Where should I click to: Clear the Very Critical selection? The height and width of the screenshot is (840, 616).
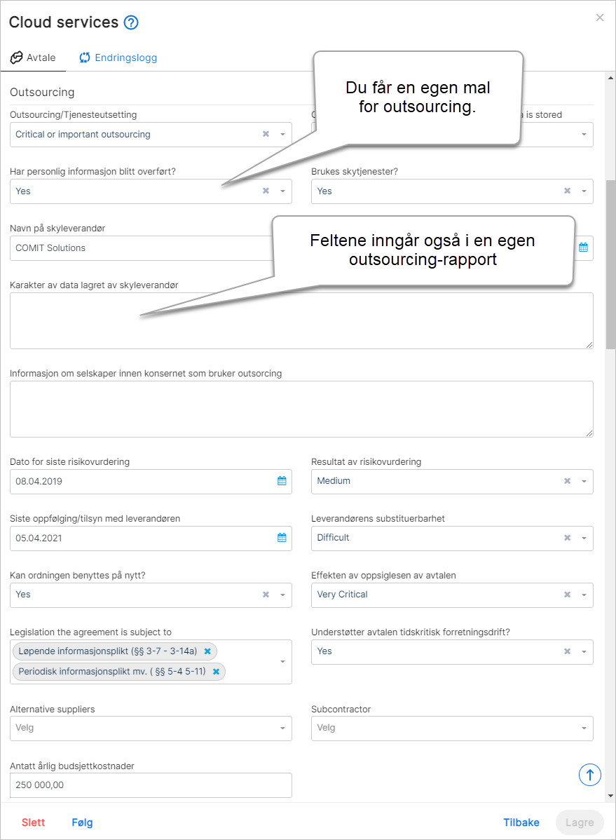click(x=567, y=595)
